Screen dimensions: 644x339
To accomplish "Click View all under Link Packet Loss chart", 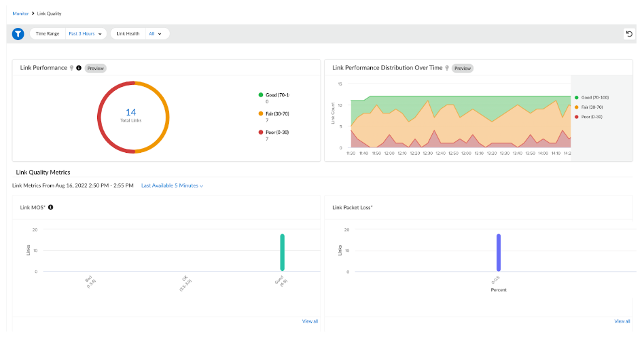I will point(622,321).
